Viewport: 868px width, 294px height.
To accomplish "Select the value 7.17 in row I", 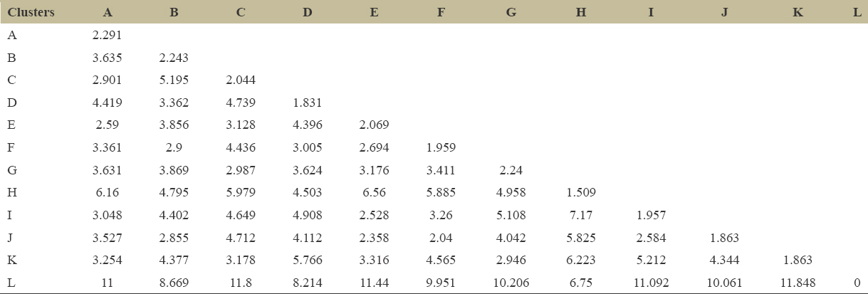I will point(581,215).
